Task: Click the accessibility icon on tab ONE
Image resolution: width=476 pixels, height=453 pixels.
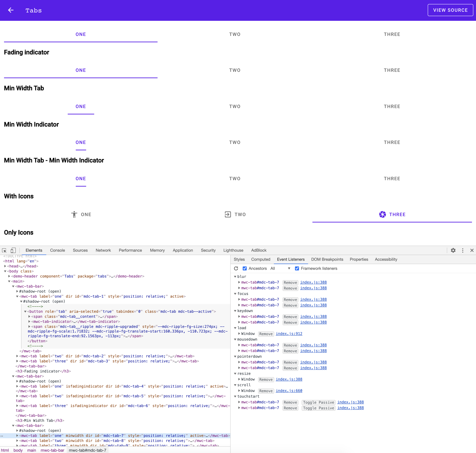Action: pos(74,214)
